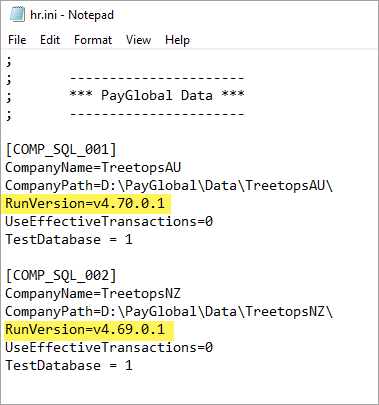Screen dimensions: 379x405
Task: Click the CompanyName=TreetopsNZ line
Action: (x=93, y=293)
